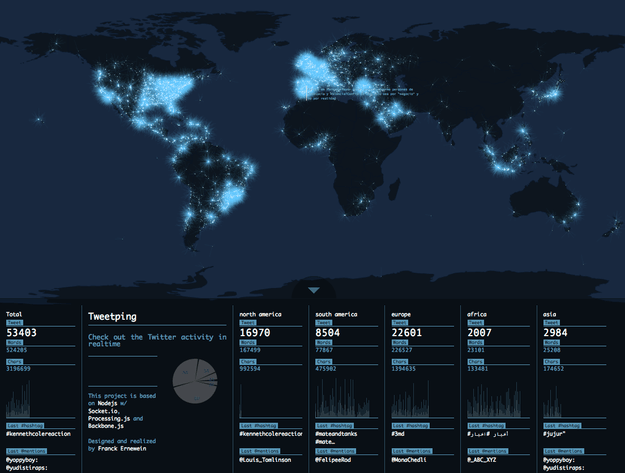Click asia chars value 174652
This screenshot has width=625, height=473.
[x=554, y=369]
